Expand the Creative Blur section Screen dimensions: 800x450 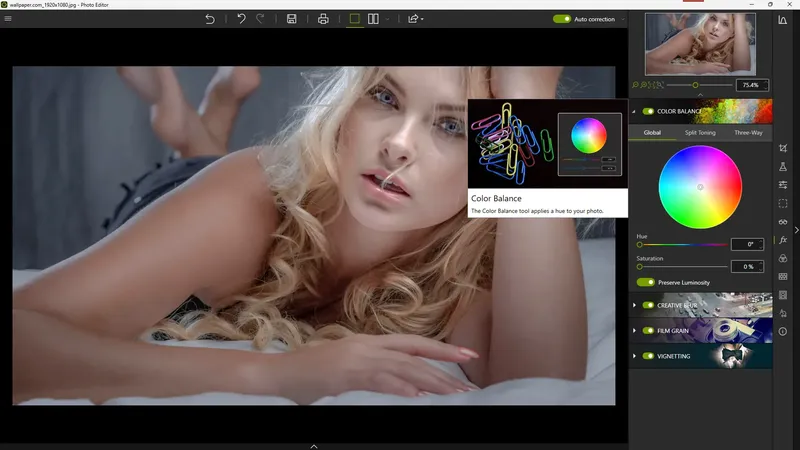(x=634, y=305)
